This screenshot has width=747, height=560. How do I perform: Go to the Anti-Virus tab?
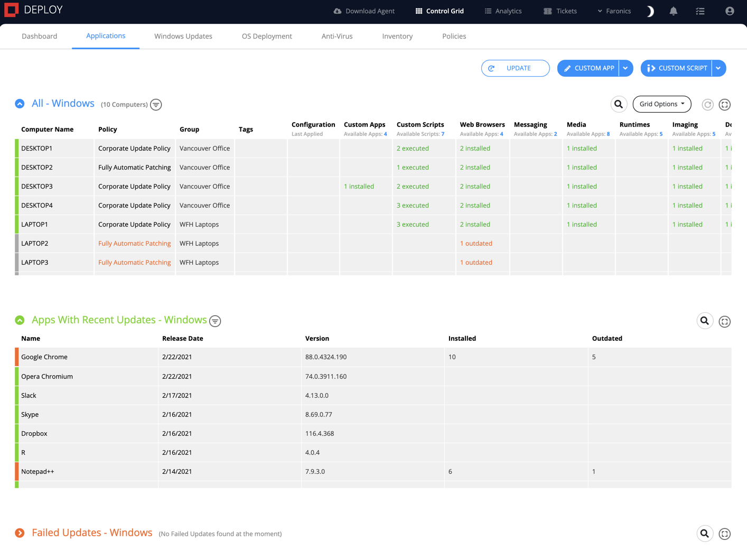pyautogui.click(x=337, y=36)
